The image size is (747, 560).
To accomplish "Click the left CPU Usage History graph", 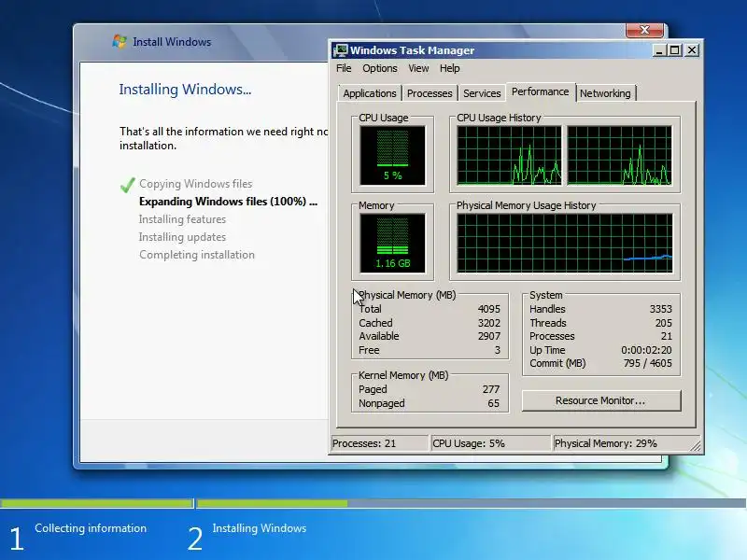I will point(509,155).
